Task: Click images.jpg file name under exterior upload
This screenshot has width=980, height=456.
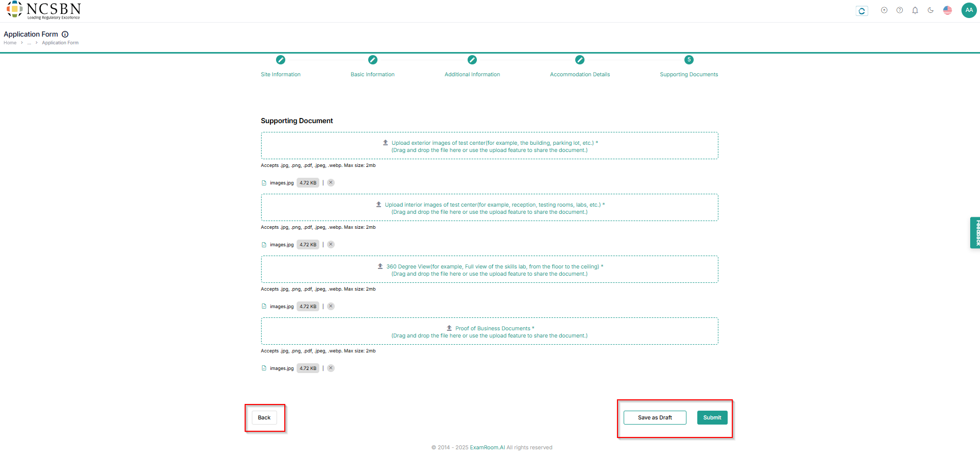Action: coord(282,183)
